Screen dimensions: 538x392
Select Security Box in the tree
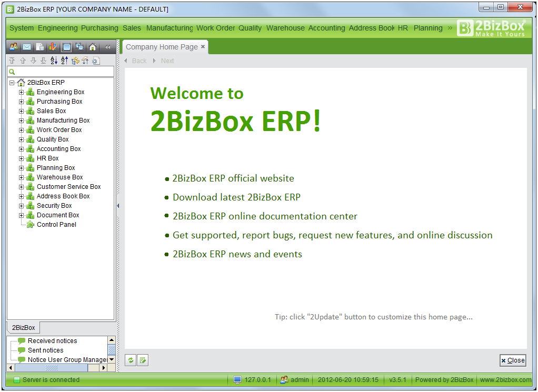(x=54, y=206)
